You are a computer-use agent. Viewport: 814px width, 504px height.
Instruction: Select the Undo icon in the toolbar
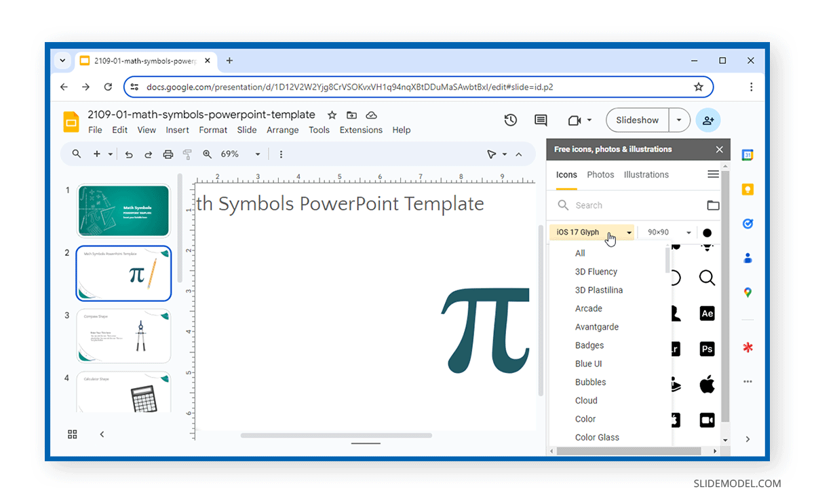tap(129, 154)
